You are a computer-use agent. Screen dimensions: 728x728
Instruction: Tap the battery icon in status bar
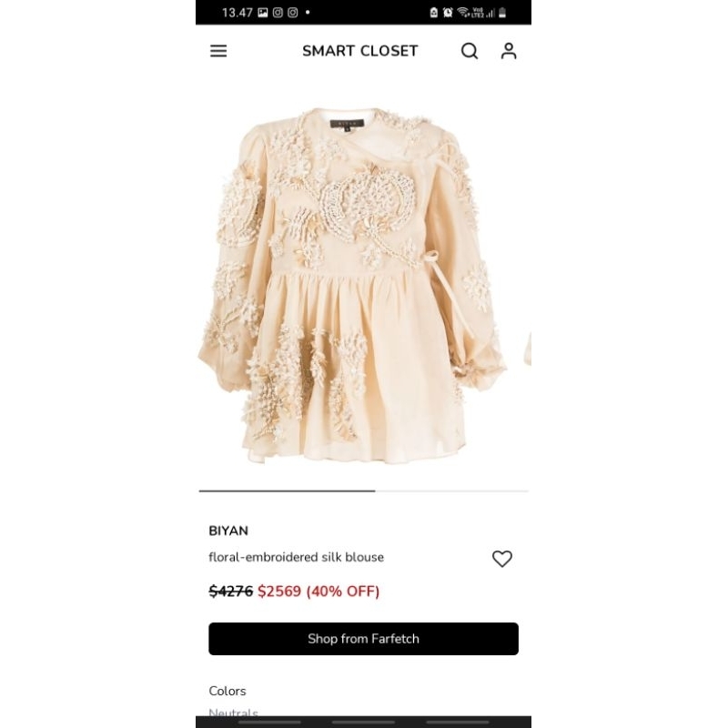502,13
